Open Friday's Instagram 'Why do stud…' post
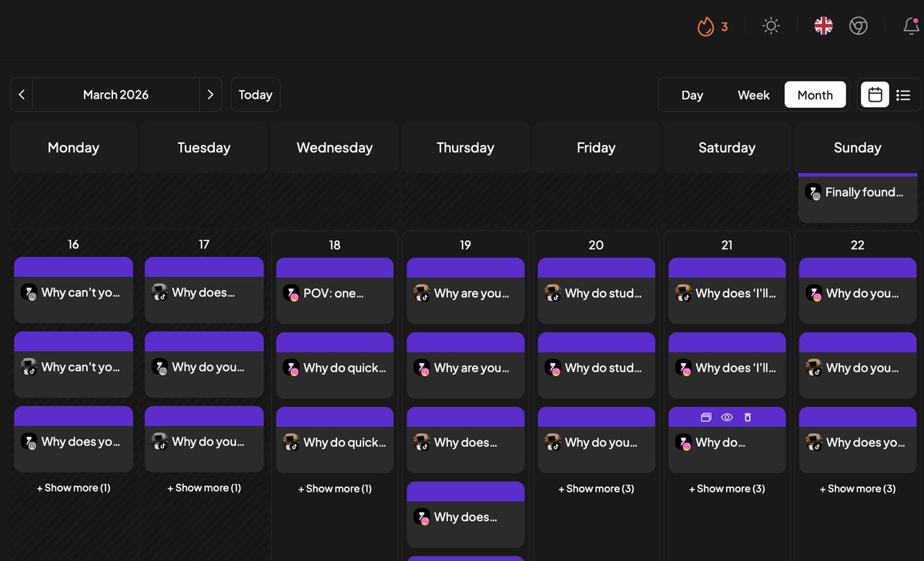The width and height of the screenshot is (924, 561). (x=596, y=366)
